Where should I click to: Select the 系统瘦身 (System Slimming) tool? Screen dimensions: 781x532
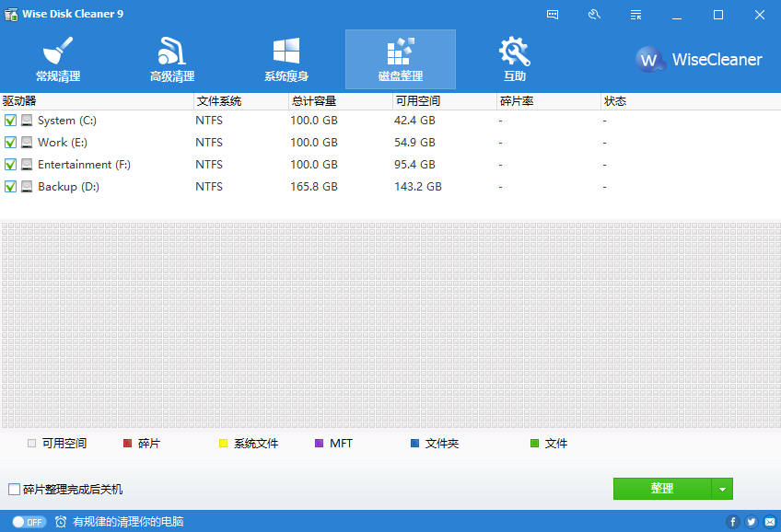(x=286, y=59)
